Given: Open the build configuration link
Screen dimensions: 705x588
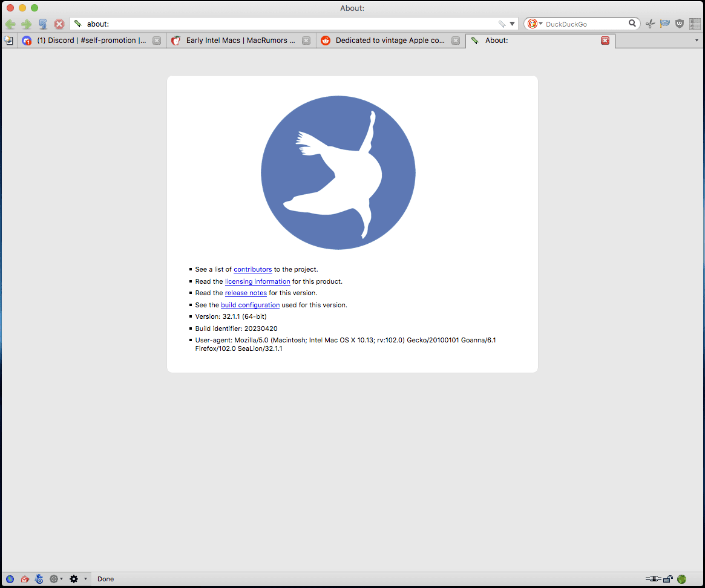Looking at the screenshot, I should 251,305.
